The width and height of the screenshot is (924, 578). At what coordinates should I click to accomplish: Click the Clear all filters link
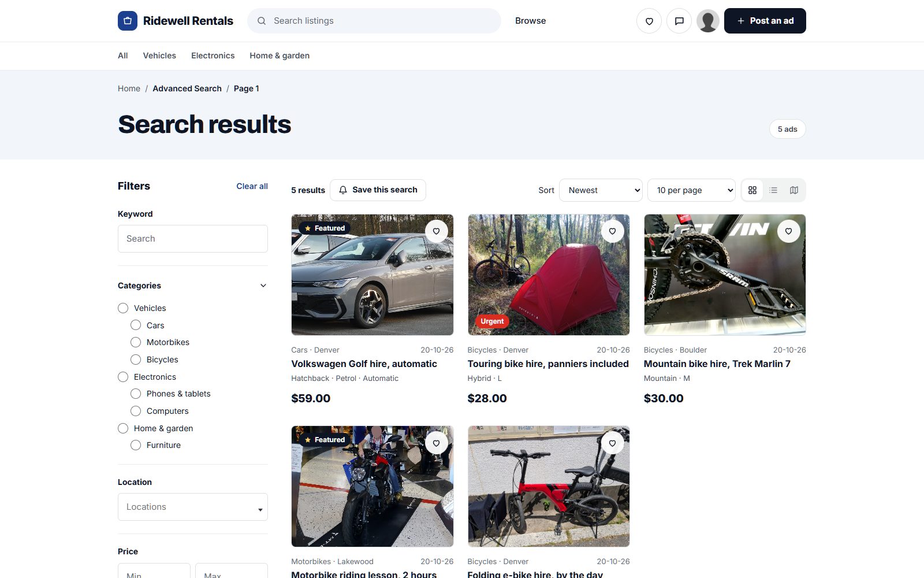click(x=252, y=186)
